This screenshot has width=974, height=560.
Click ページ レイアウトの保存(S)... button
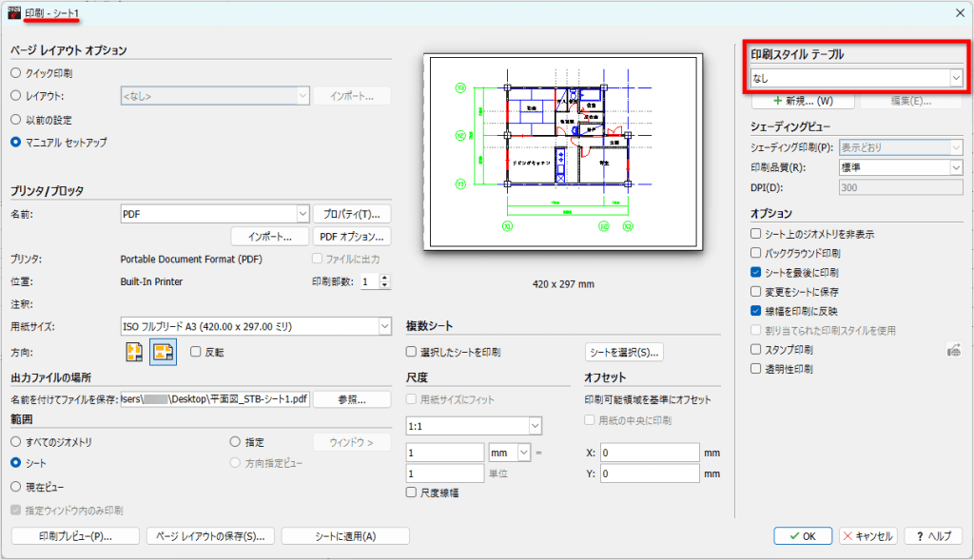pyautogui.click(x=210, y=536)
